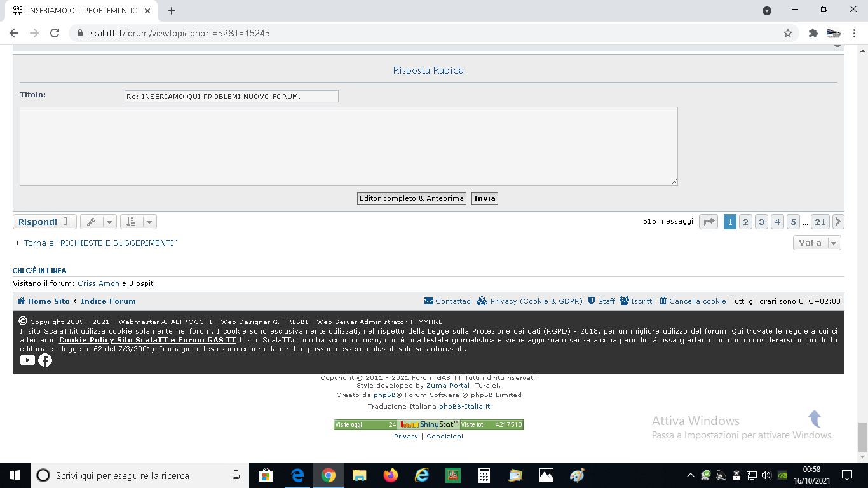
Task: Go to page 2 of the topic
Action: tap(745, 222)
